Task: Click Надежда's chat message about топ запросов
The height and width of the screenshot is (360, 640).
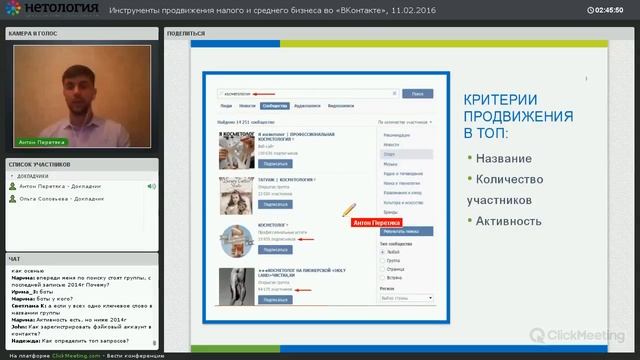Action: click(x=70, y=341)
